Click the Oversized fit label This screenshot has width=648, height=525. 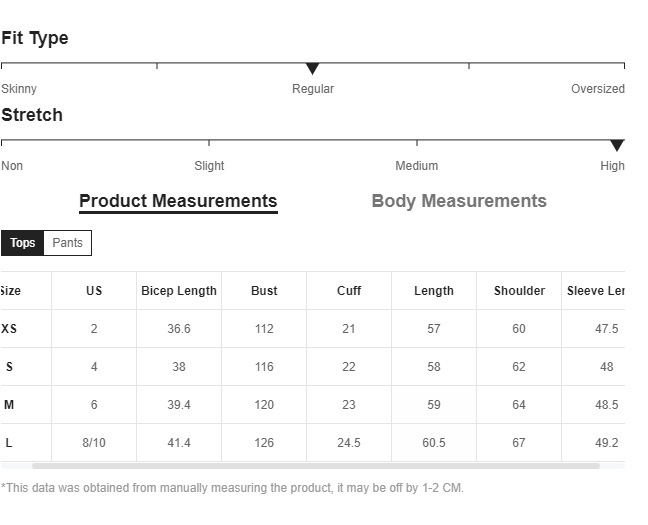coord(597,89)
